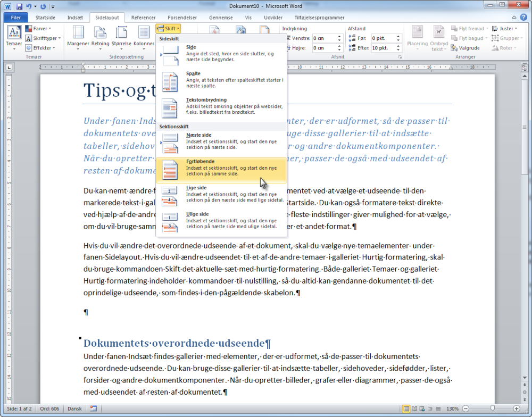Increase the Før spacing value with stepper
Image resolution: width=532 pixels, height=417 pixels.
[x=398, y=36]
